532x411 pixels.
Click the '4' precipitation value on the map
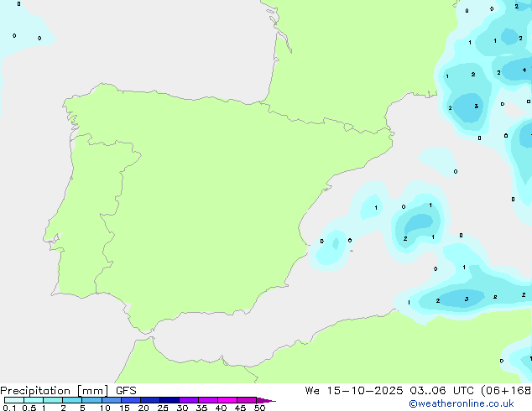click(x=524, y=70)
